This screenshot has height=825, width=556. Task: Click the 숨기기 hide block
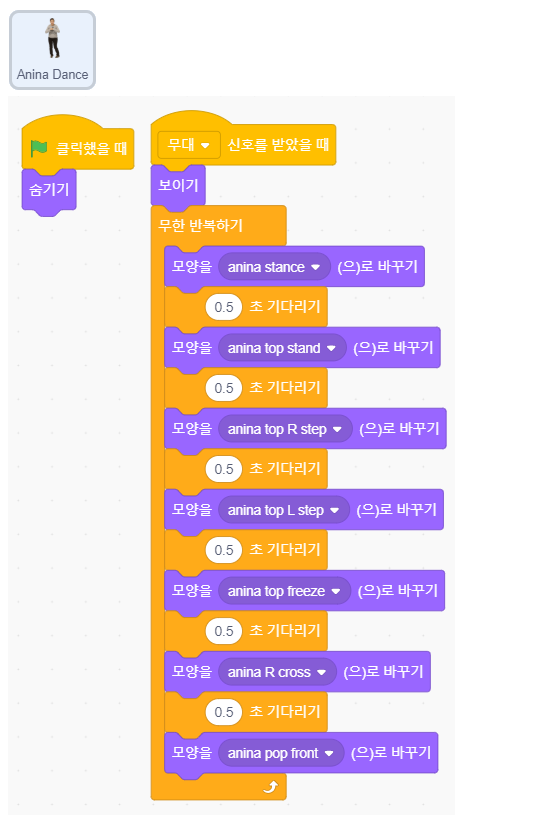[49, 190]
